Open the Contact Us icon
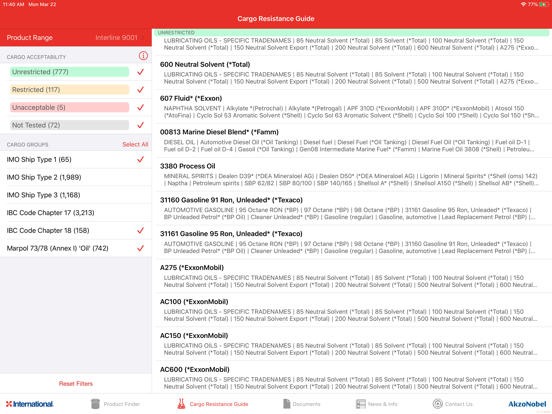 [x=438, y=404]
